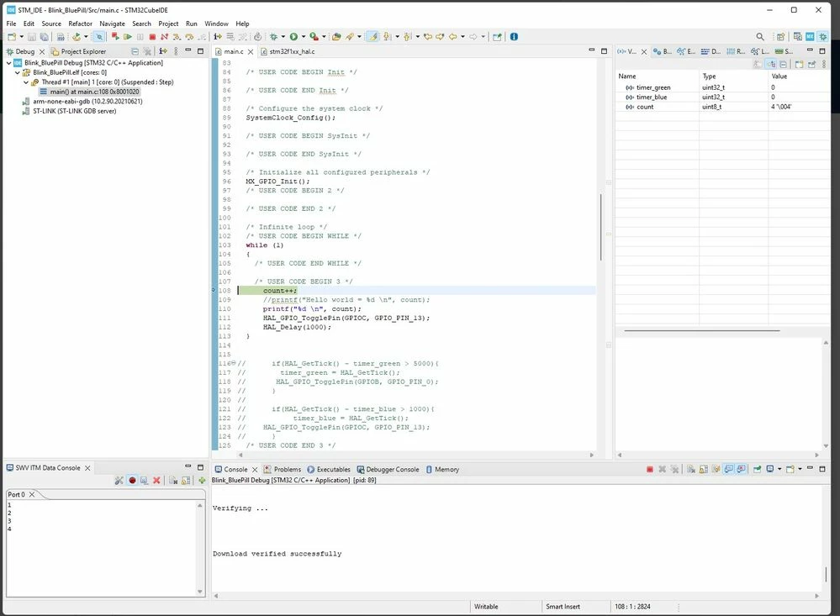Open the Memory tab
840x616 pixels.
442,469
